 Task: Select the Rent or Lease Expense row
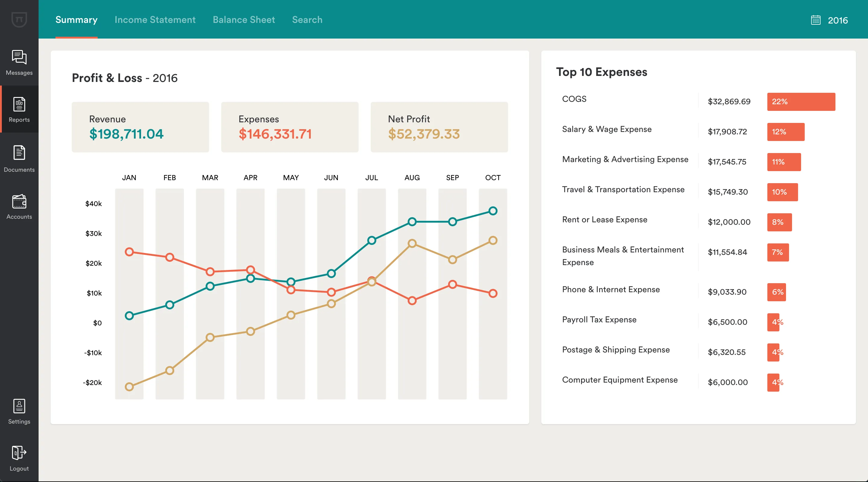click(x=605, y=220)
